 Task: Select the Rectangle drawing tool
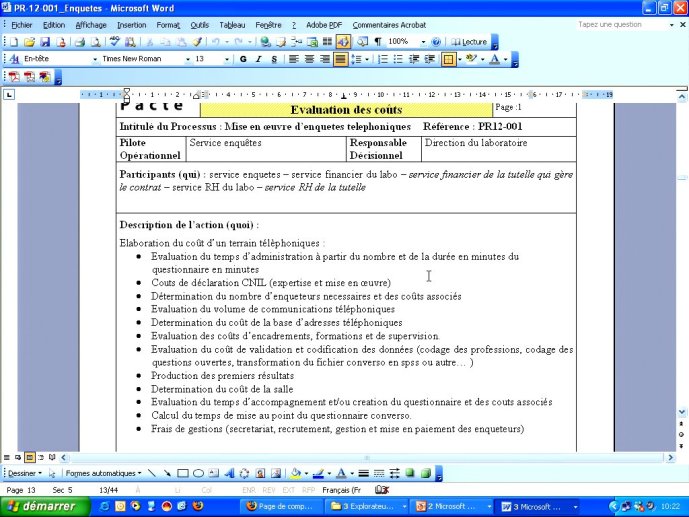tap(183, 474)
